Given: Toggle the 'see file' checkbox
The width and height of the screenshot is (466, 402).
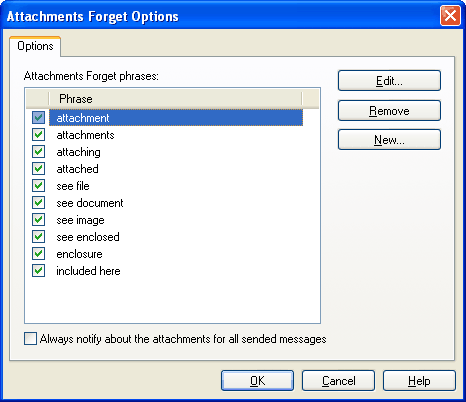Looking at the screenshot, I should (38, 185).
